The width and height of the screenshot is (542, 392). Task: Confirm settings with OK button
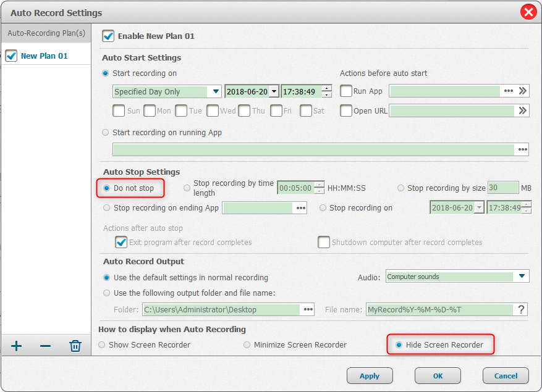click(438, 375)
